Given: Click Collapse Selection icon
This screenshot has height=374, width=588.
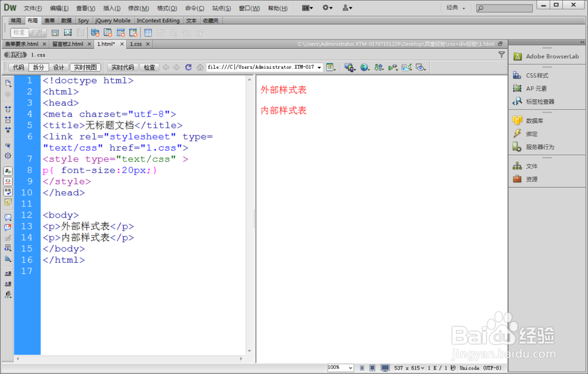Looking at the screenshot, I should (x=8, y=119).
